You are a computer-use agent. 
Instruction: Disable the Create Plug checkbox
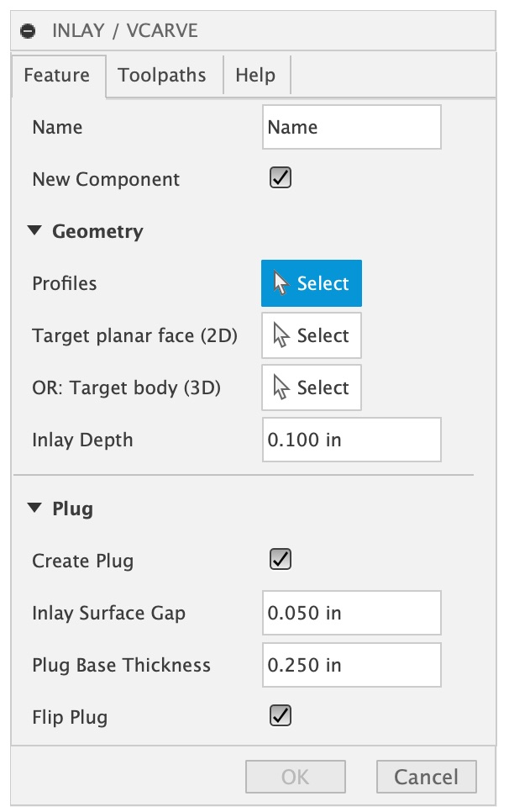280,560
